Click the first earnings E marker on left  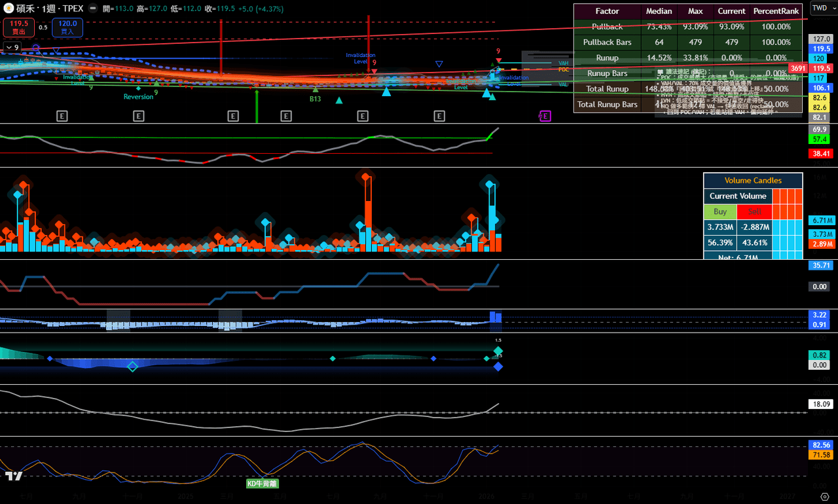pyautogui.click(x=62, y=116)
